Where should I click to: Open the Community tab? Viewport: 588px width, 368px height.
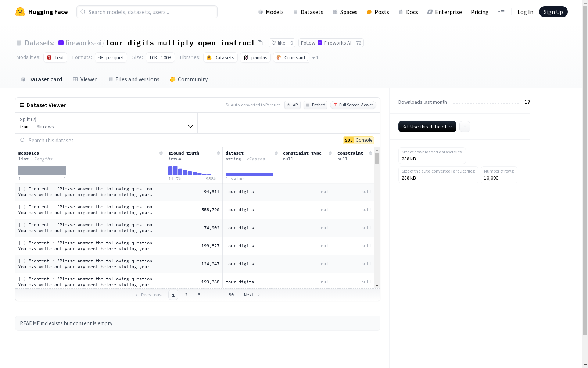coord(189,79)
